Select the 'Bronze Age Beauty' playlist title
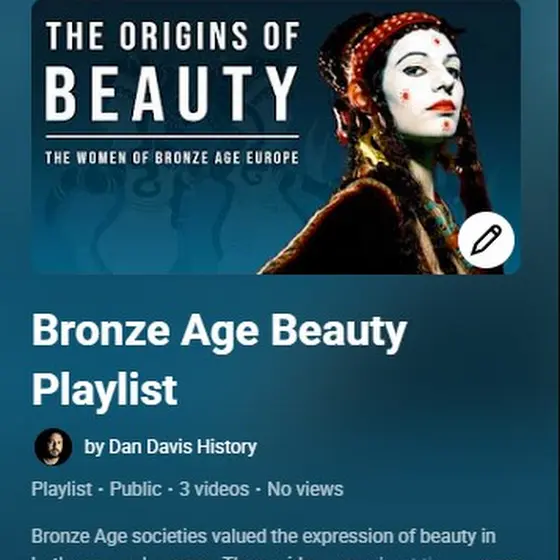 pyautogui.click(x=219, y=332)
